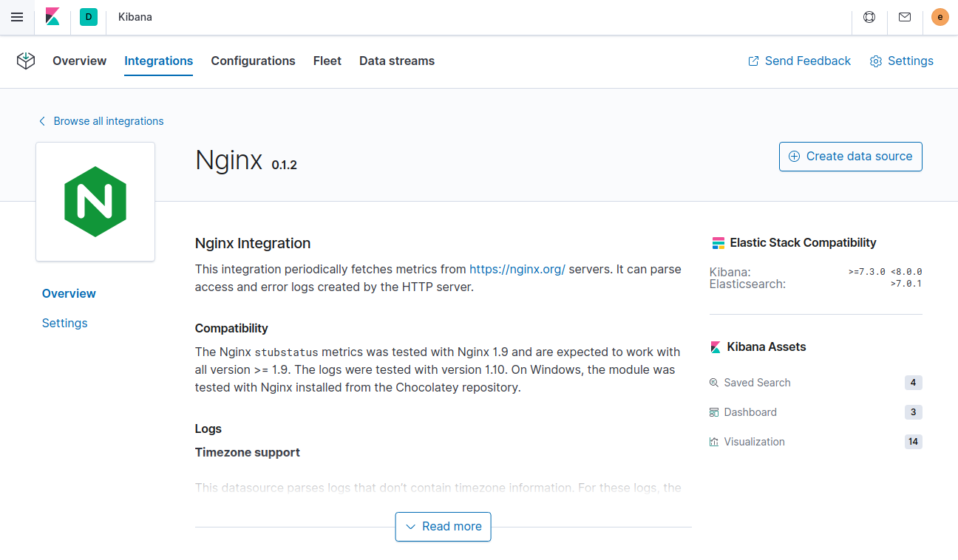Switch to the Fleet tab

pos(327,61)
